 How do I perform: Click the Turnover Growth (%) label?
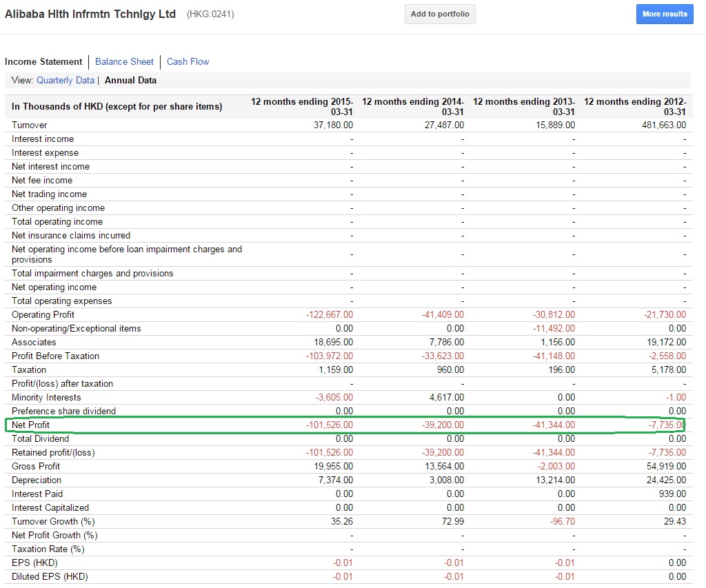click(53, 521)
